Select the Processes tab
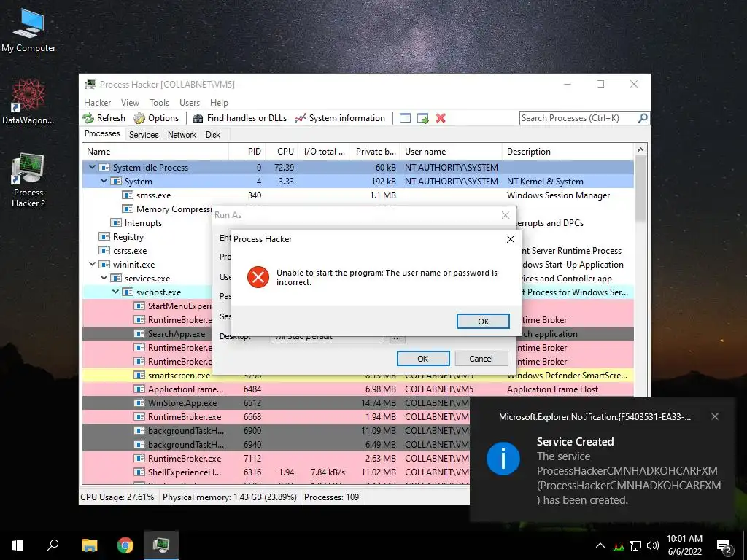Image resolution: width=747 pixels, height=560 pixels. click(102, 134)
